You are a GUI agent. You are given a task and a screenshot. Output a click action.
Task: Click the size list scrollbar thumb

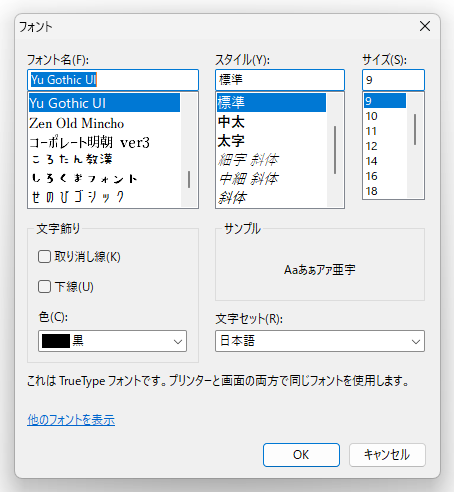(415, 129)
